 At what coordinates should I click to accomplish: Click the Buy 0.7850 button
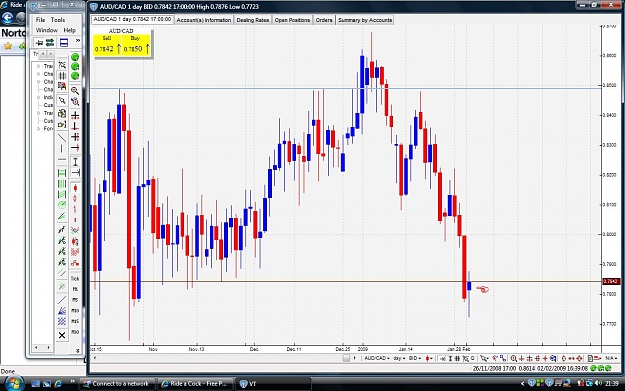point(136,45)
